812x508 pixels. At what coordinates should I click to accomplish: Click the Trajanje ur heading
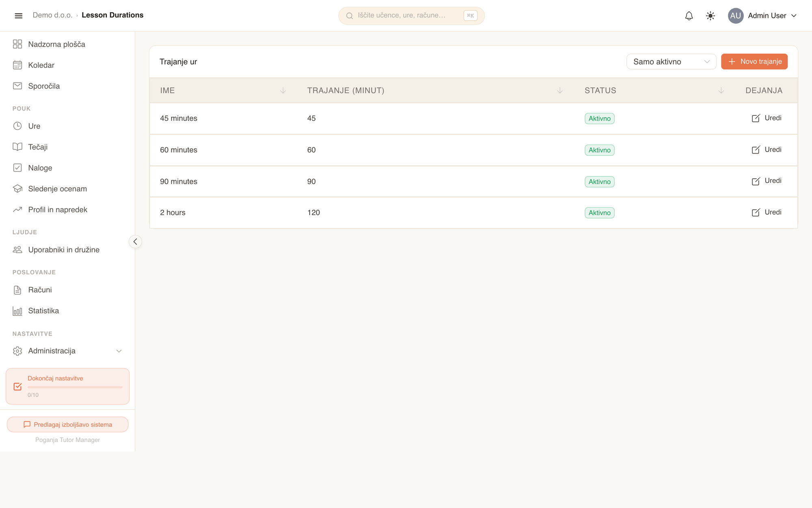coord(178,62)
